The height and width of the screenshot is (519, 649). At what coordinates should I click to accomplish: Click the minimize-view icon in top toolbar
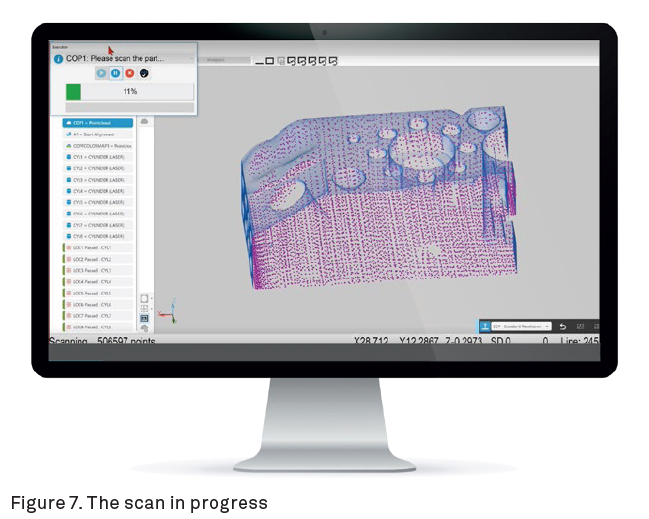click(x=259, y=62)
